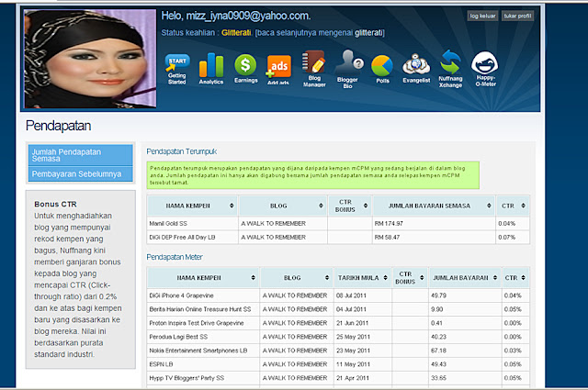Select Pembayaran Sebelumnya tab
The image size is (588, 390).
point(80,174)
